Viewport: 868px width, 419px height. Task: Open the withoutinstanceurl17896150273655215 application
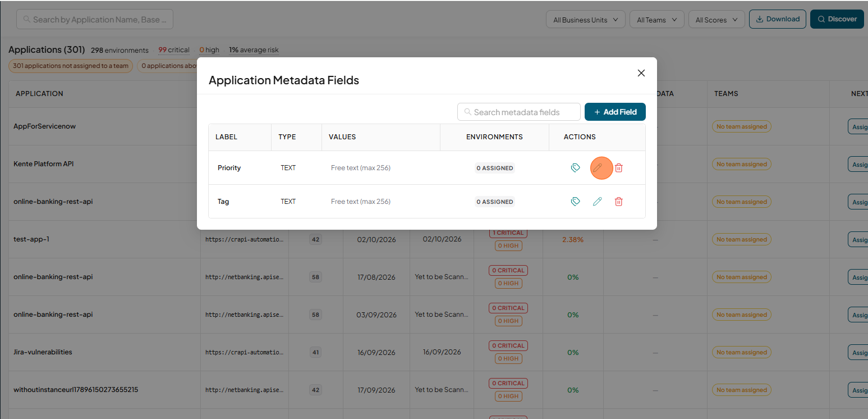[76, 390]
